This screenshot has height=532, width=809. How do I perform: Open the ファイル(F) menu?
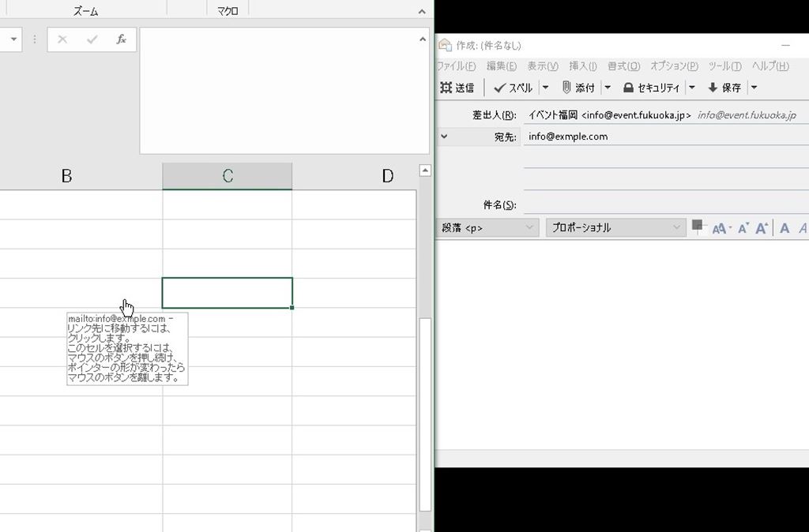(456, 66)
